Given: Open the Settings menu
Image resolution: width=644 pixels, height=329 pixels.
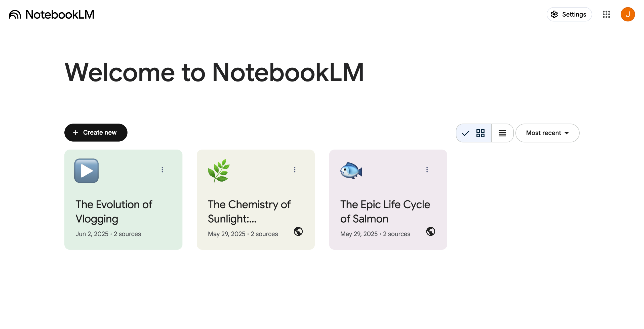Looking at the screenshot, I should tap(569, 14).
